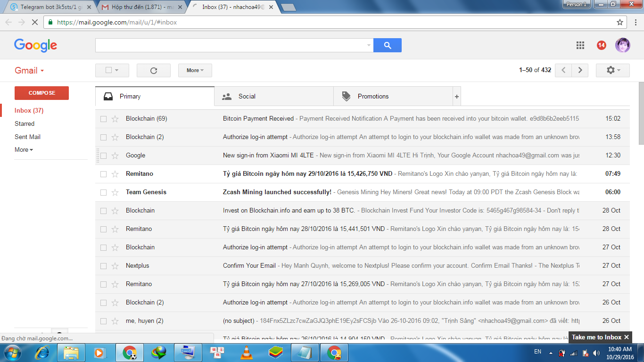Open the Chrome three-dot menu

coord(635,22)
